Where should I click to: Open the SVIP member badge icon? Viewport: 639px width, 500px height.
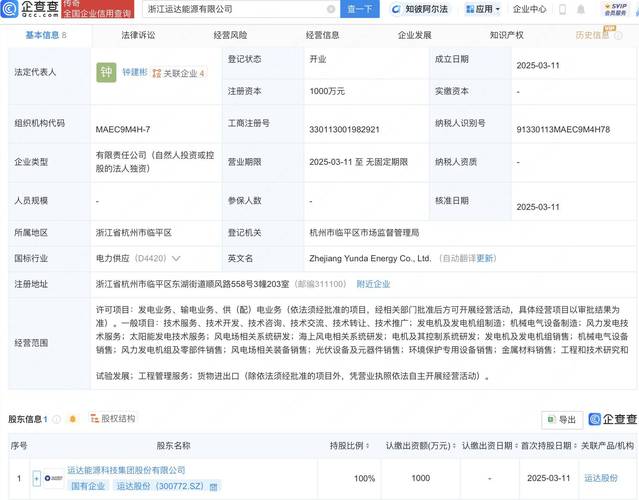coord(615,9)
